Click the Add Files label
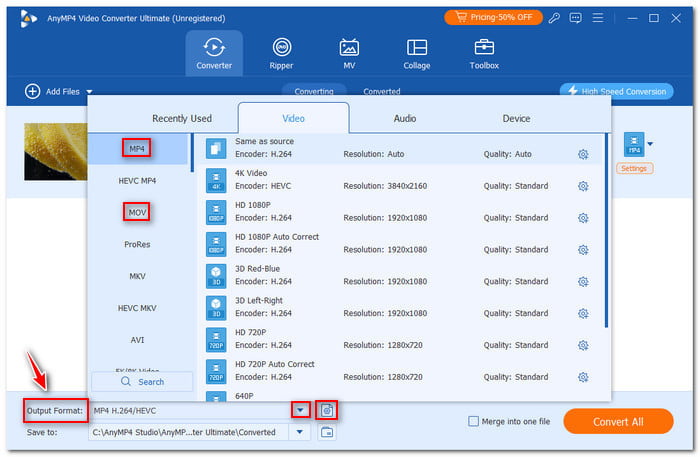 click(63, 91)
